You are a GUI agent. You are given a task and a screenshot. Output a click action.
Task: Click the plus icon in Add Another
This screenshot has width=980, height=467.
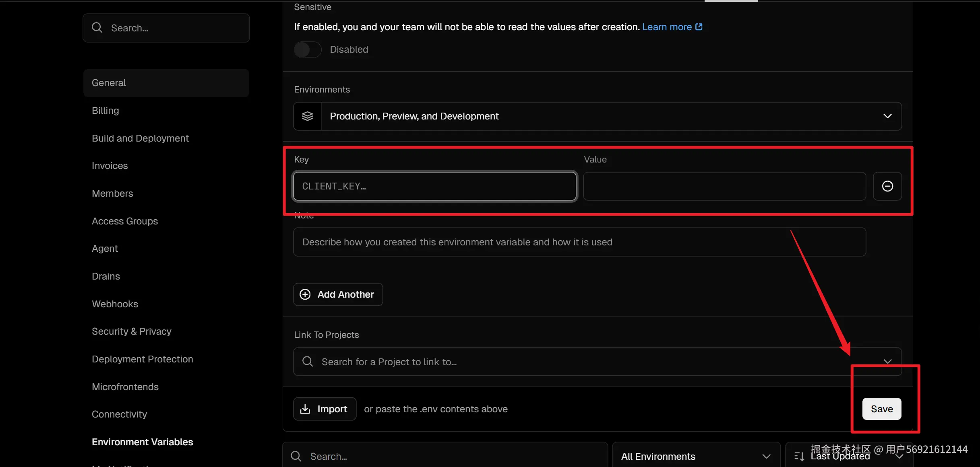(305, 294)
